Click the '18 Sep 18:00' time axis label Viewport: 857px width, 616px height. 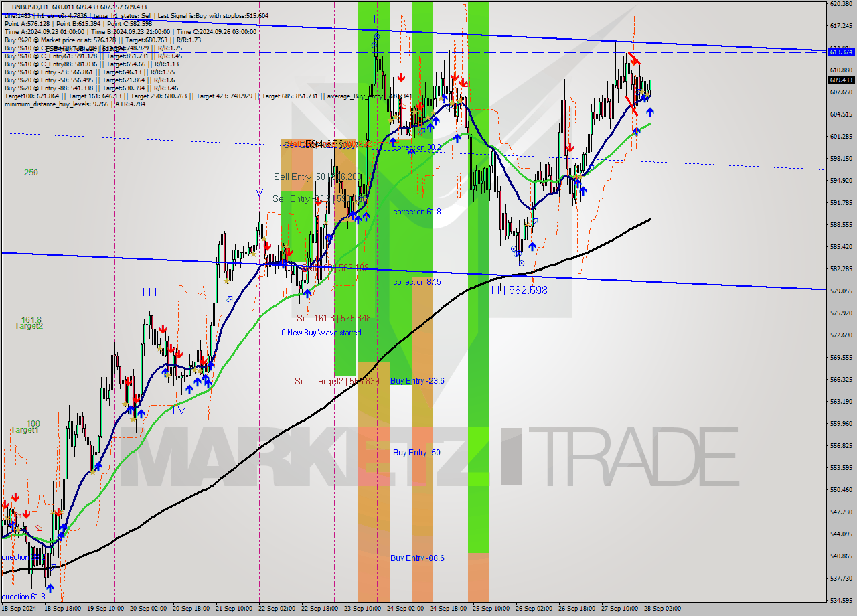(x=63, y=609)
